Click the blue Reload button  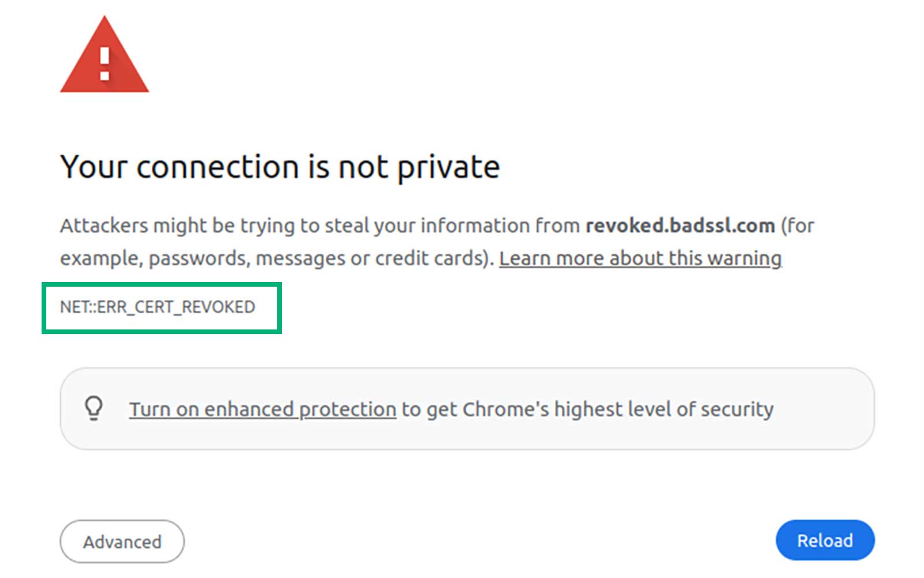(x=825, y=540)
